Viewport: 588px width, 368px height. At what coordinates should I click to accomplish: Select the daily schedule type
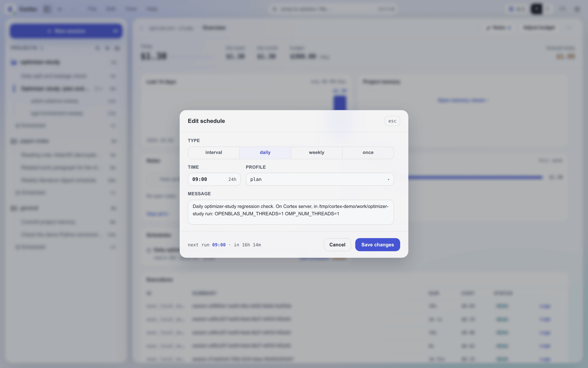coord(265,153)
